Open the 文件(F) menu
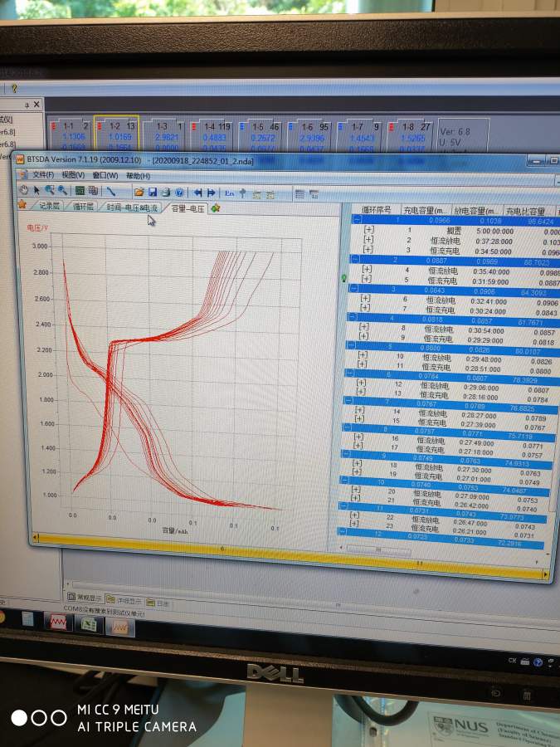560x747 pixels. tap(42, 175)
